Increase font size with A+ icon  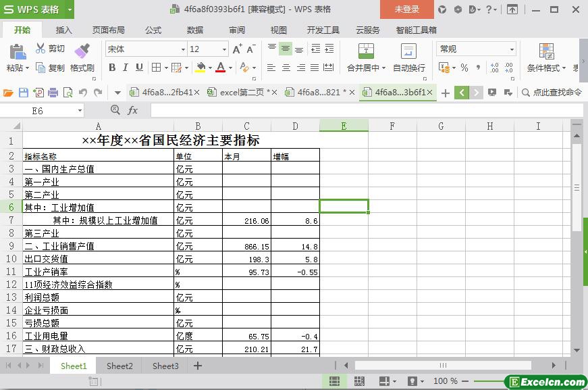tap(238, 49)
